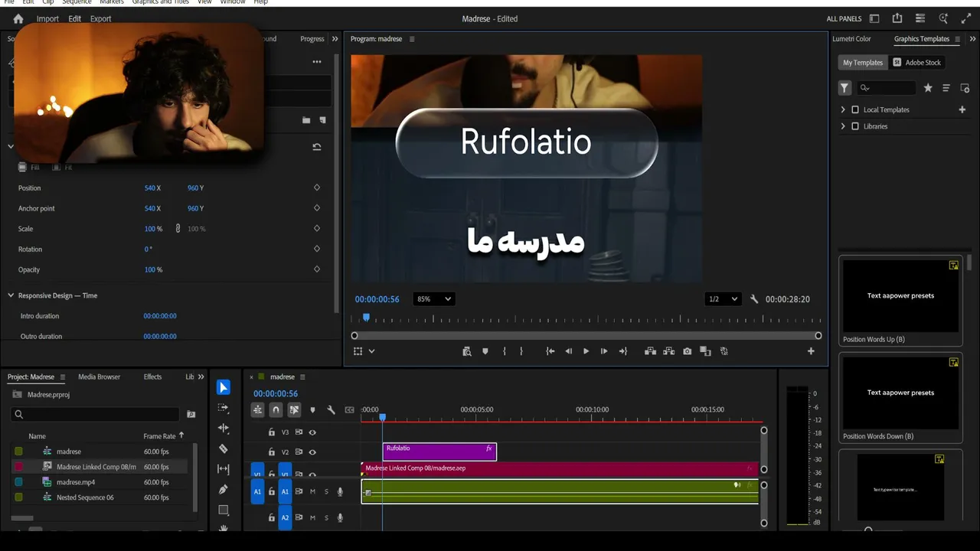Viewport: 980px width, 551px height.
Task: Mark In point in Program monitor
Action: pyautogui.click(x=504, y=351)
